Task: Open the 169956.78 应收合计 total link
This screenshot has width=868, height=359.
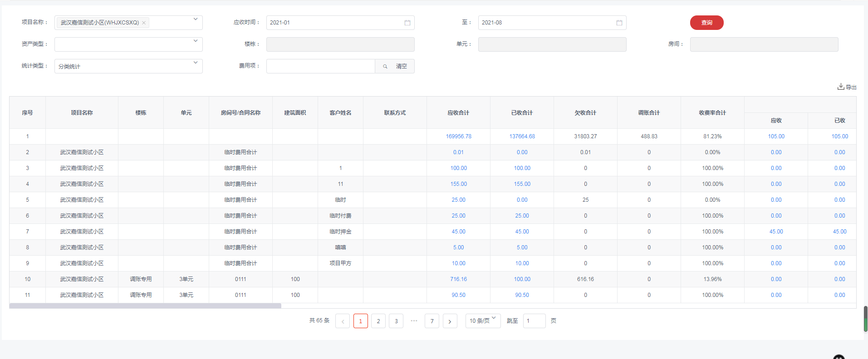Action: point(458,136)
